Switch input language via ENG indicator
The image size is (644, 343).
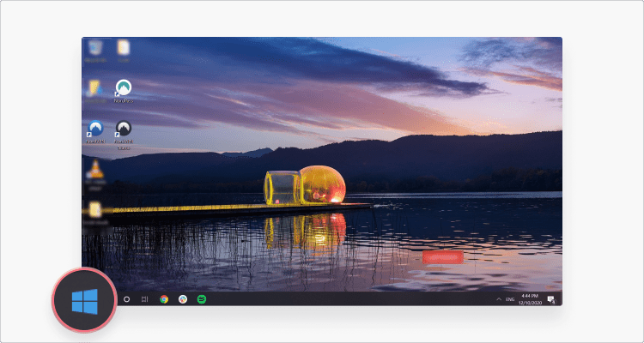510,299
